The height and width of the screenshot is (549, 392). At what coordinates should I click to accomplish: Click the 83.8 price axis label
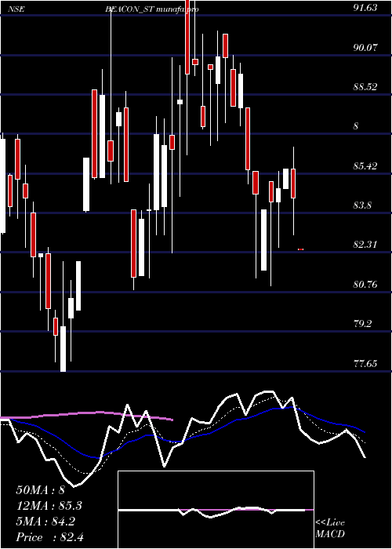pos(362,205)
